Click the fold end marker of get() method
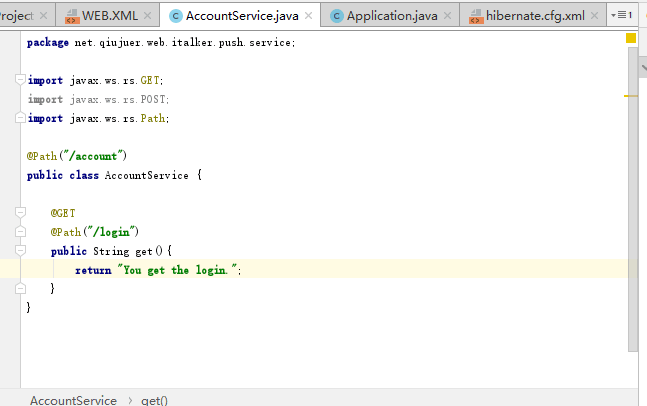This screenshot has width=647, height=406. (x=20, y=288)
